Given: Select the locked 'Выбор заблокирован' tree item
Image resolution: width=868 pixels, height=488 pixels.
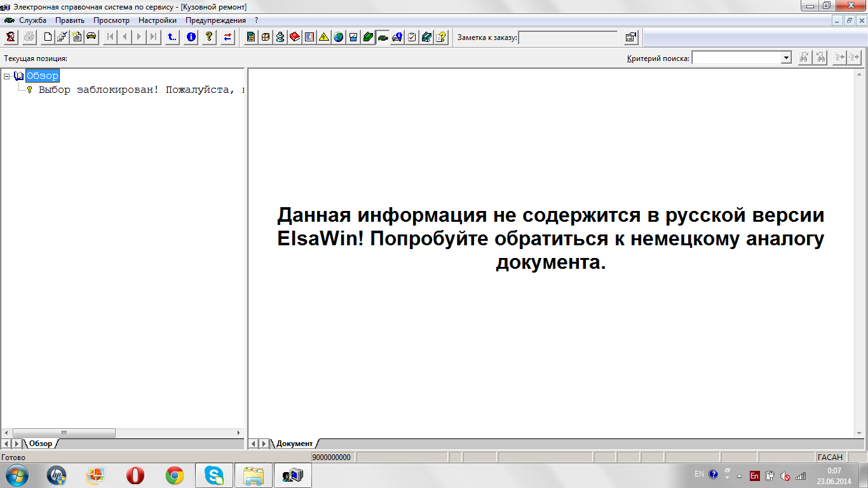Looking at the screenshot, I should [140, 90].
